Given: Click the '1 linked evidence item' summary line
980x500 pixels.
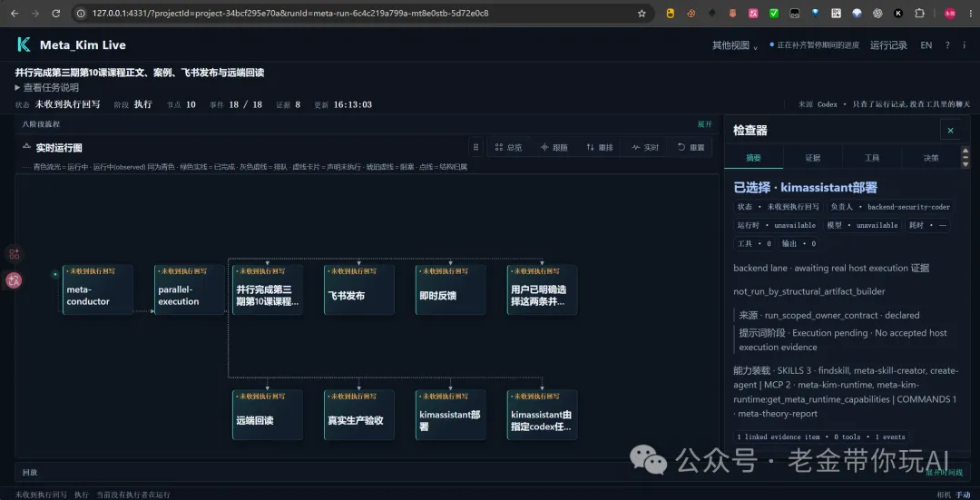Looking at the screenshot, I should tap(821, 436).
